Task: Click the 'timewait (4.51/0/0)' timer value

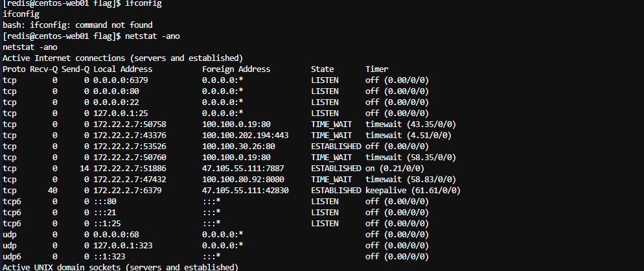Action: (x=409, y=135)
